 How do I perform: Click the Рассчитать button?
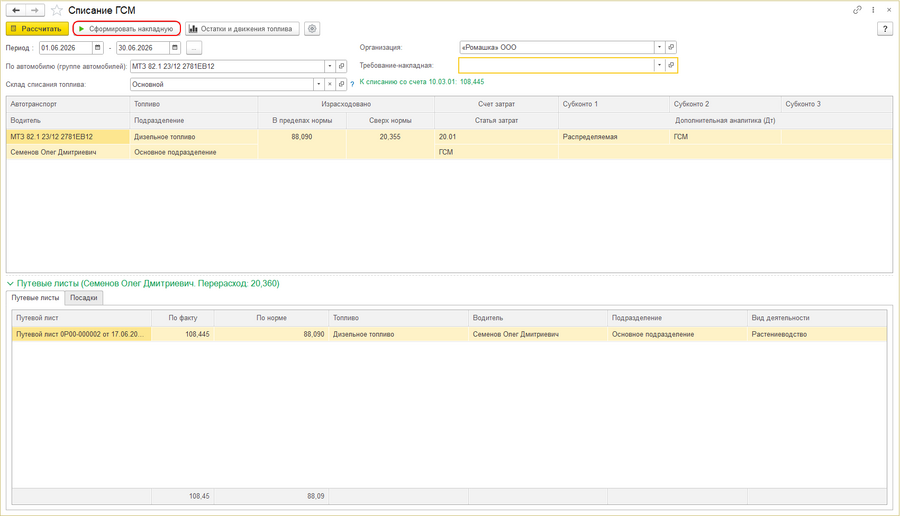point(37,29)
